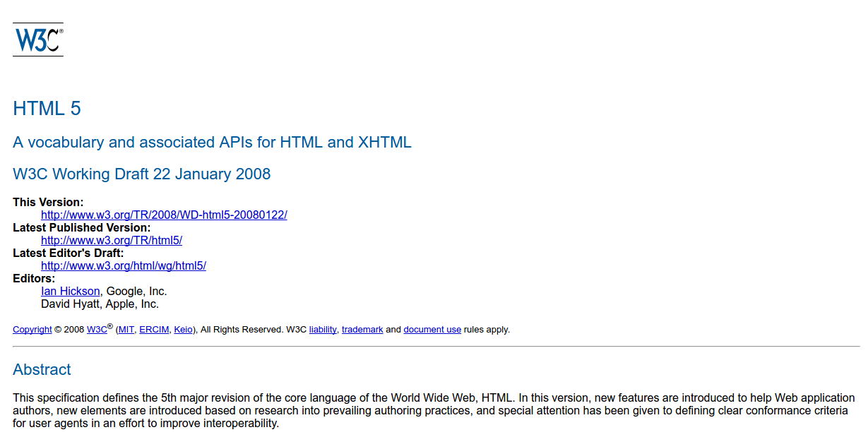868x437 pixels.
Task: Open the ERCIM link
Action: (x=154, y=330)
